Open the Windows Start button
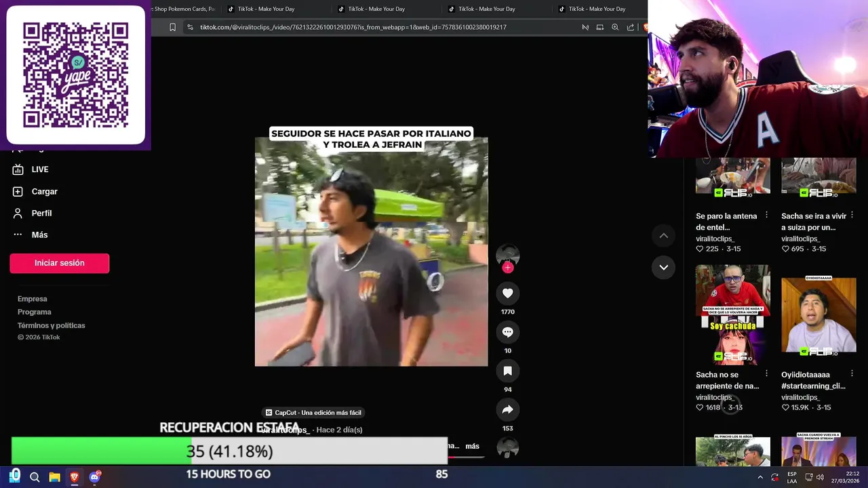 tap(15, 476)
